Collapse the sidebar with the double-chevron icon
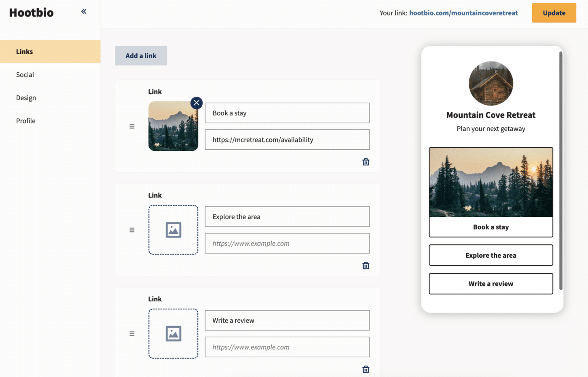Screen dimensions: 588x377 tap(84, 12)
